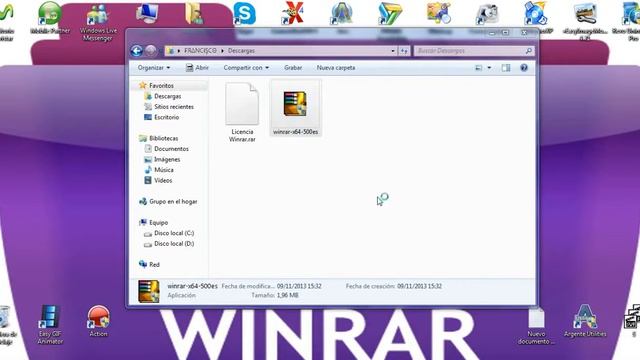The width and height of the screenshot is (640, 360).
Task: Open Imágenes library
Action: 167,159
